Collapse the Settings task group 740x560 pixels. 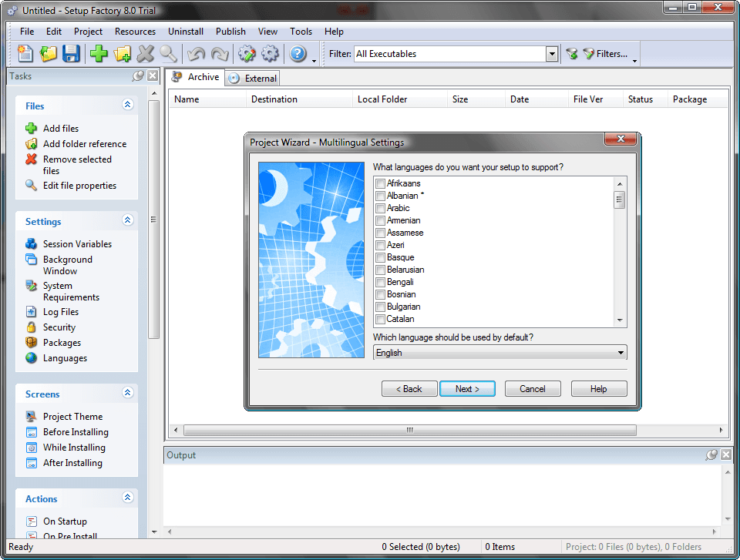pyautogui.click(x=127, y=220)
